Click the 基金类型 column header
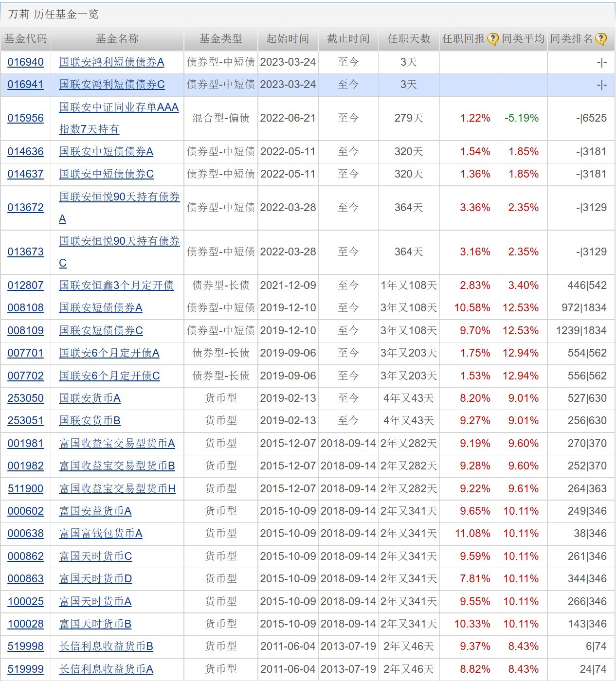 coord(221,39)
